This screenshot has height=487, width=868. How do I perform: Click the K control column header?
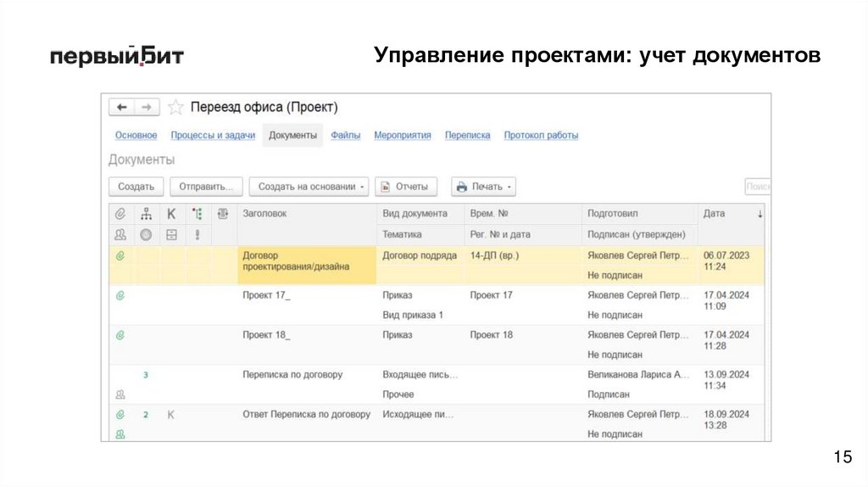tap(171, 214)
